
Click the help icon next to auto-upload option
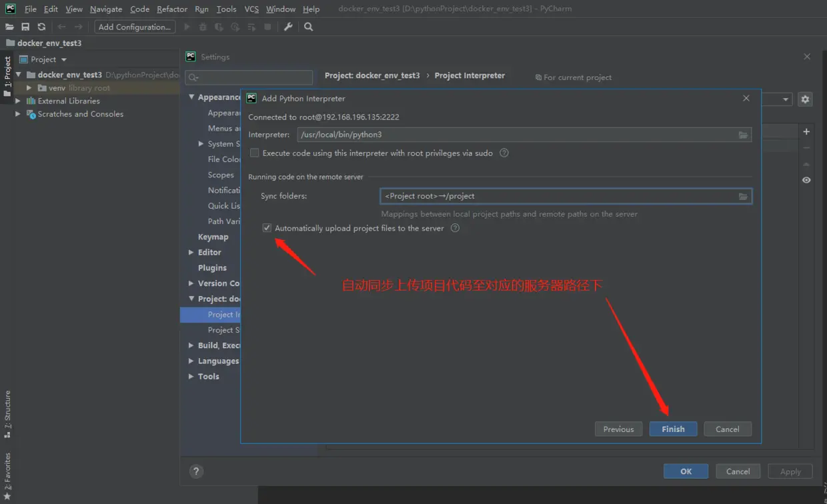455,228
